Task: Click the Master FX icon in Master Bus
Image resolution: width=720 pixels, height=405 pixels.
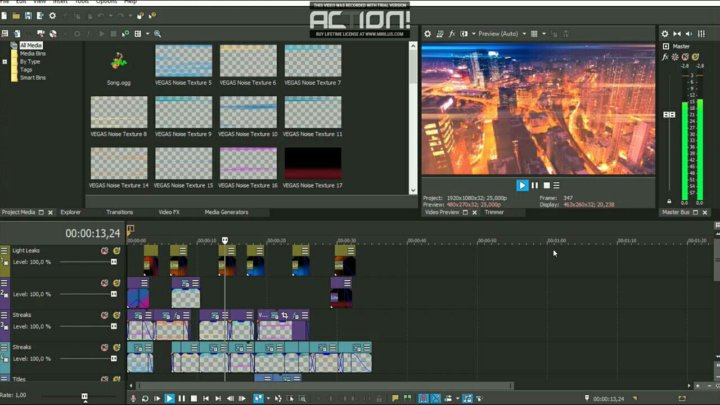Action: point(665,57)
